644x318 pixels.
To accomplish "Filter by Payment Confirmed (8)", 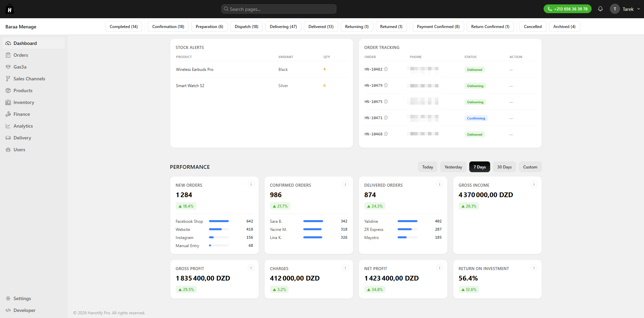I will pyautogui.click(x=438, y=26).
